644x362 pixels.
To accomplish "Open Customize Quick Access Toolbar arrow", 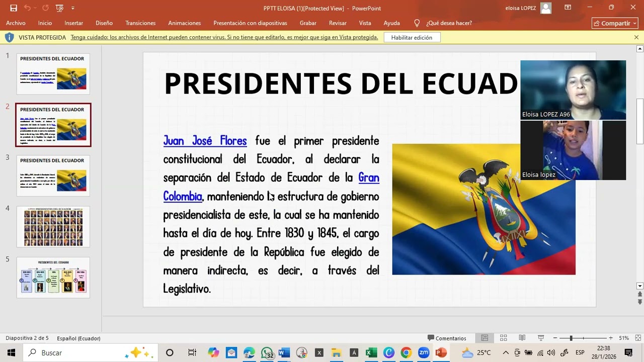I will click(73, 8).
